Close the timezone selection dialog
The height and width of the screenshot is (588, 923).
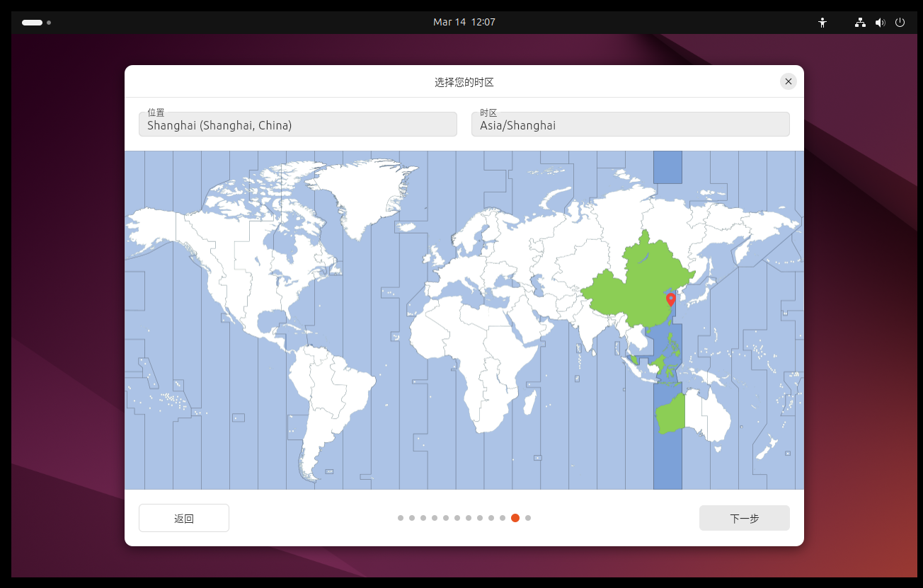(x=789, y=81)
